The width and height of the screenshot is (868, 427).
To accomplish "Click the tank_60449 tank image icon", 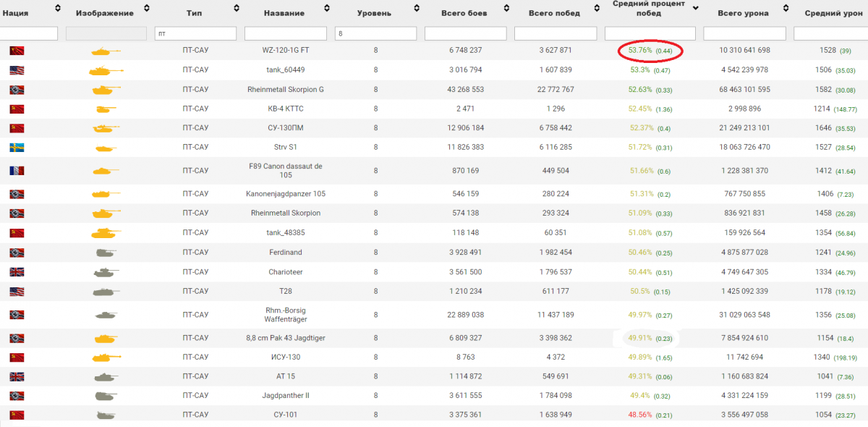I will (x=106, y=70).
